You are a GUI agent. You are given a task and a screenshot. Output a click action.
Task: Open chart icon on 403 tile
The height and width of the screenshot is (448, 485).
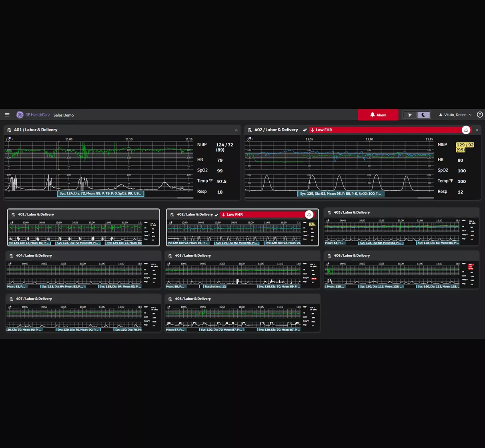(x=329, y=212)
